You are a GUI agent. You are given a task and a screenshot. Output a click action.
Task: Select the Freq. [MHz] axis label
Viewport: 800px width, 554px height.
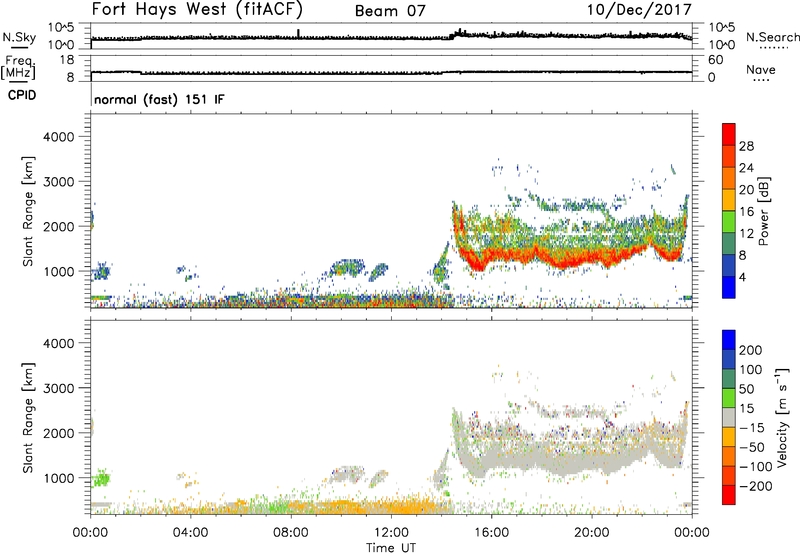click(x=19, y=67)
